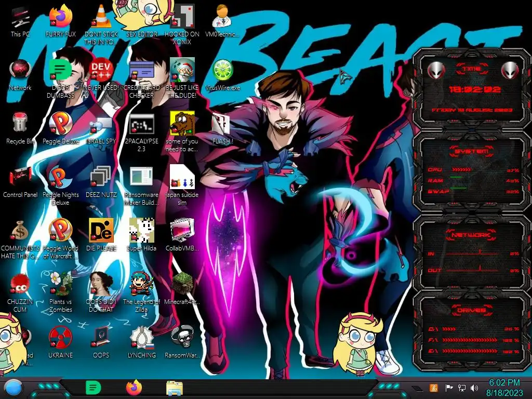This screenshot has height=399, width=532.
Task: Launch Firefox from the taskbar
Action: tap(134, 388)
